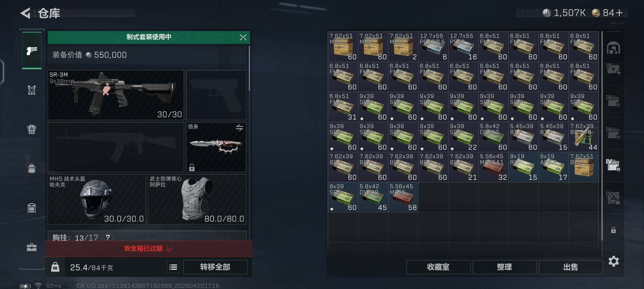Select the SR-3M weapon slot
Viewport: 644px width, 289px height.
tap(116, 95)
